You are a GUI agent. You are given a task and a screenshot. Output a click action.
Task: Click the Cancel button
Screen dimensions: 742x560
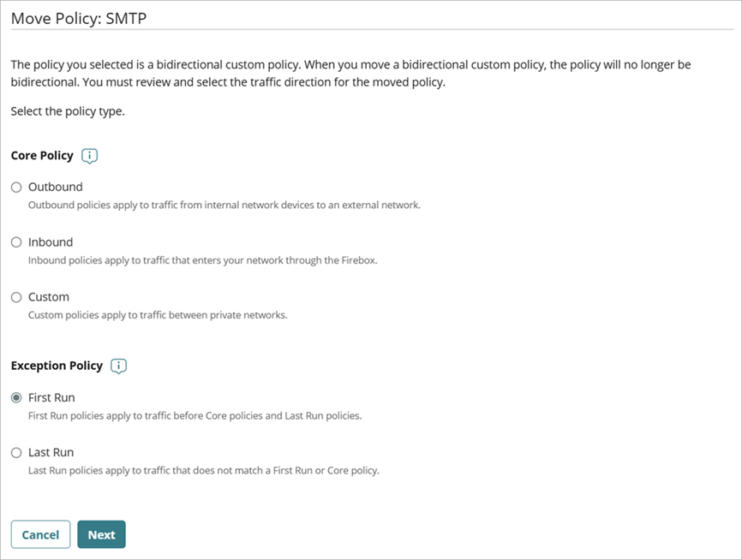coord(40,534)
